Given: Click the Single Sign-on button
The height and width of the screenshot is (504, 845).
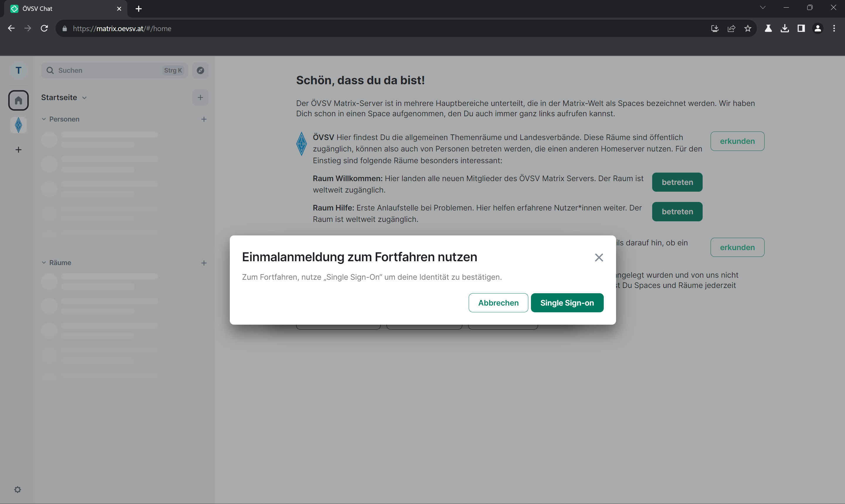Looking at the screenshot, I should point(567,303).
